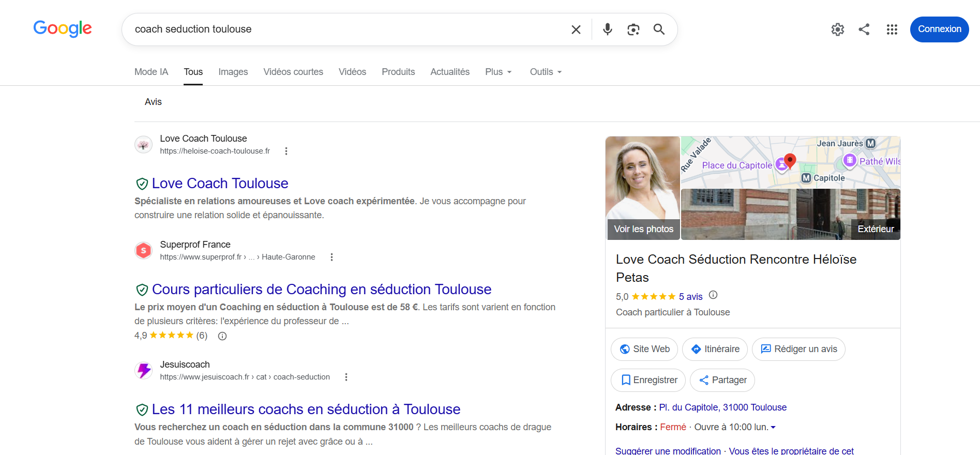Click Itinéraire directions button
This screenshot has height=455, width=980.
click(x=715, y=349)
